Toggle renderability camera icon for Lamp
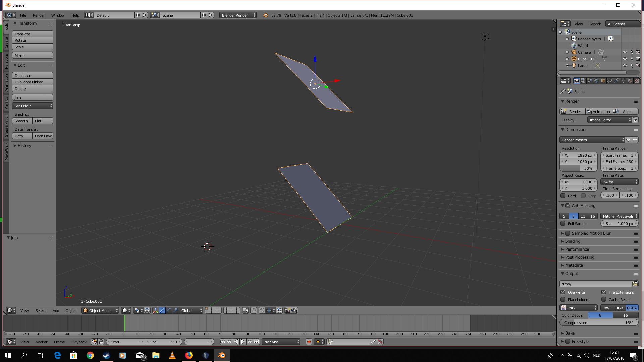The height and width of the screenshot is (362, 644). coord(638,66)
